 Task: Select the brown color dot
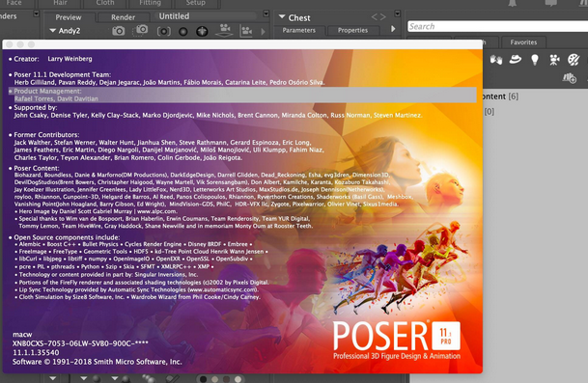(x=227, y=379)
